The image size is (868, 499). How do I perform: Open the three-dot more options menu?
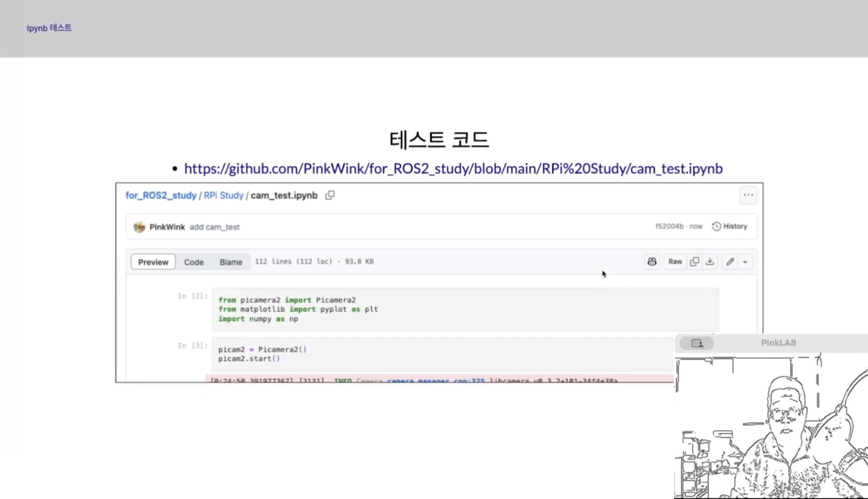click(748, 195)
